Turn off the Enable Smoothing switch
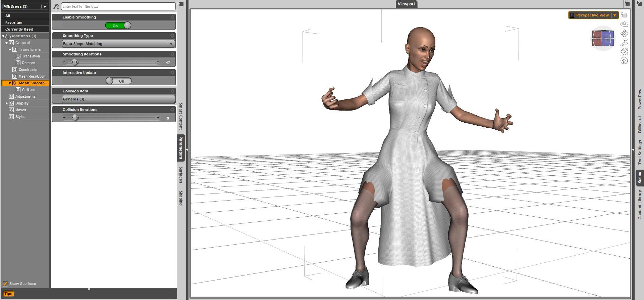Image resolution: width=644 pixels, height=300 pixels. (x=118, y=26)
